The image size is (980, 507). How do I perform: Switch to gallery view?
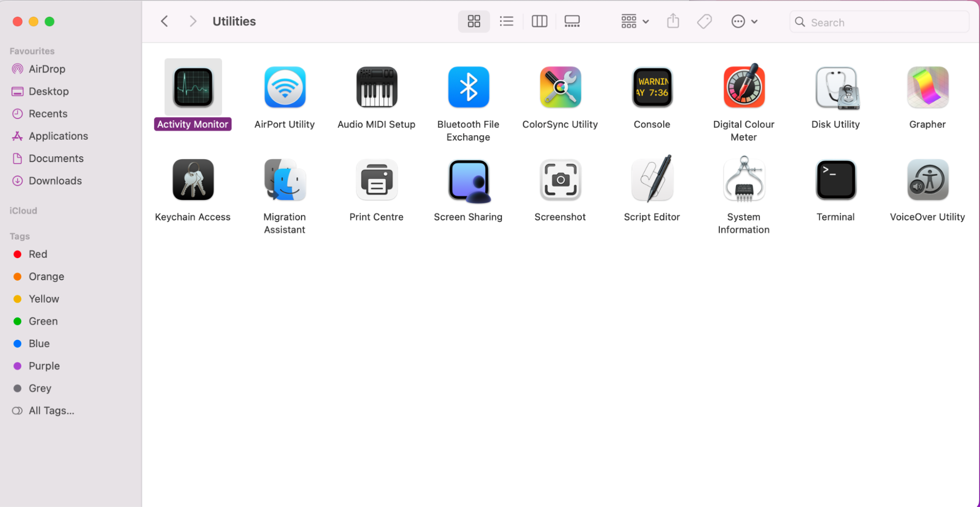(572, 21)
